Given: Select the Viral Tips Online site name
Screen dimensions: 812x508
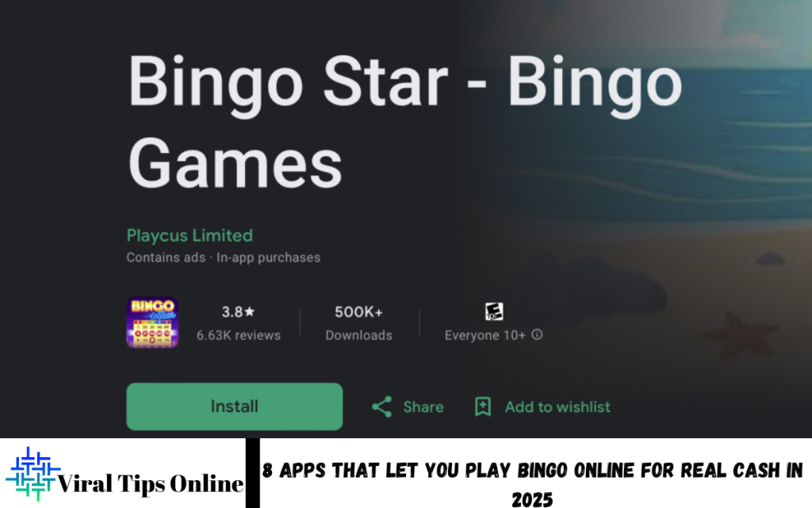Looking at the screenshot, I should click(x=150, y=483).
